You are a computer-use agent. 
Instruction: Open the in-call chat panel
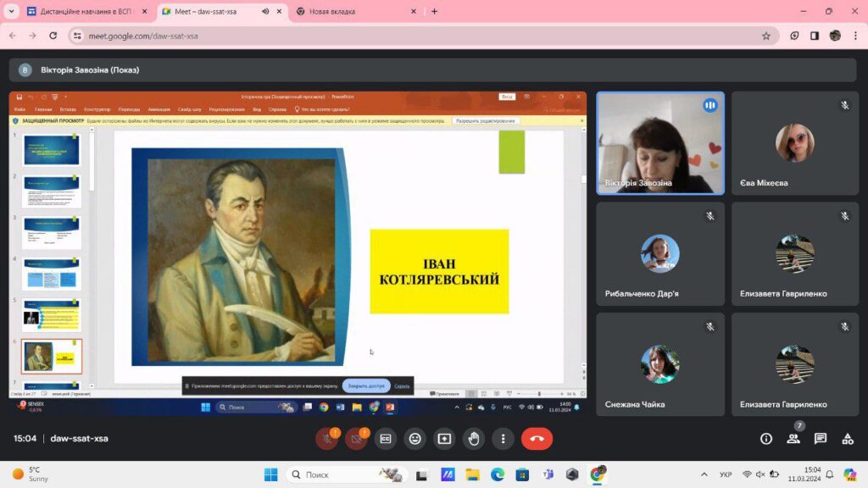821,439
